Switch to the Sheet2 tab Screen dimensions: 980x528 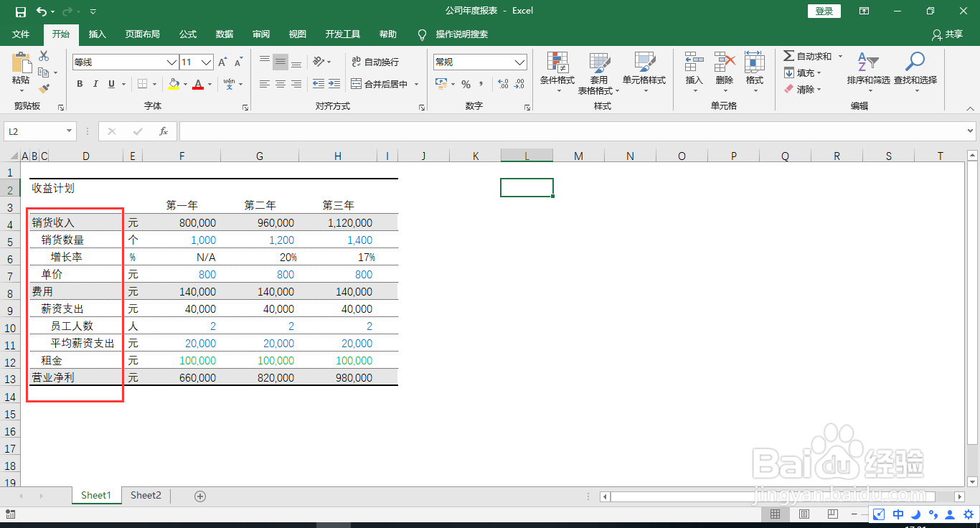coord(146,495)
